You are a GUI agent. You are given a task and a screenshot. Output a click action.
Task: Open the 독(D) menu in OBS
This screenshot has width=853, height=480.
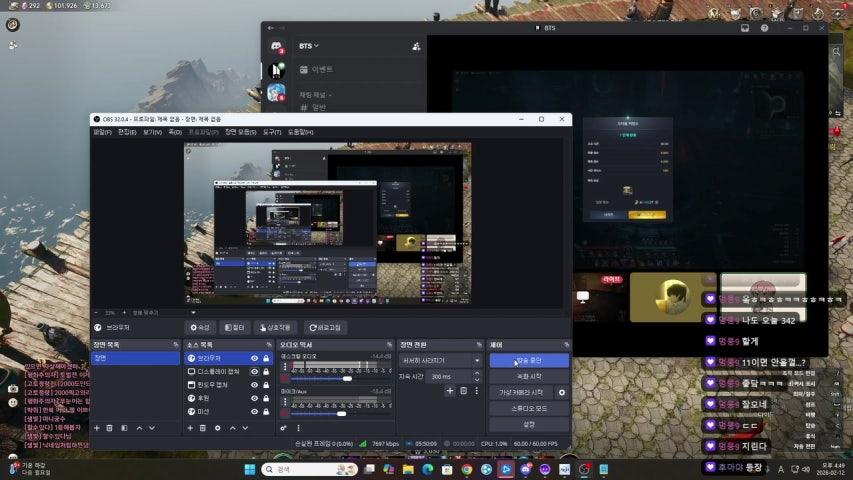175,132
